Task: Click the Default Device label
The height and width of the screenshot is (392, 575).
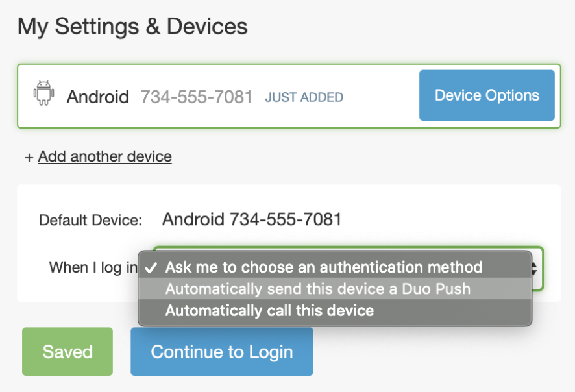Action: pos(90,219)
